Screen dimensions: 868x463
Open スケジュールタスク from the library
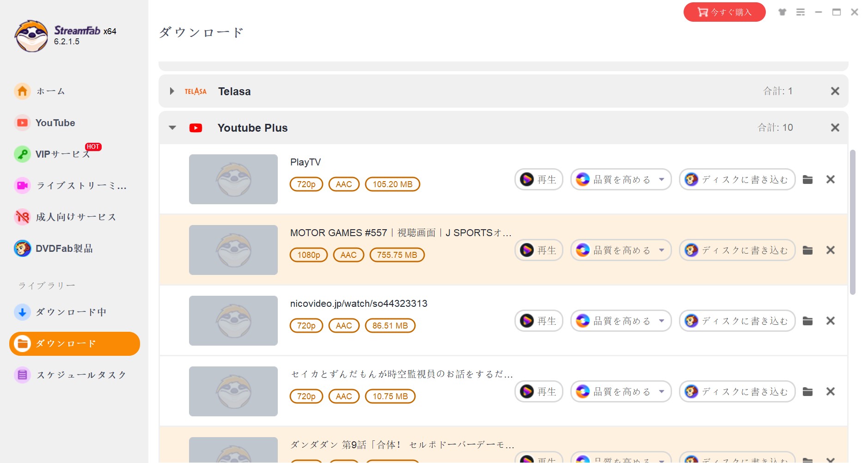(x=81, y=375)
